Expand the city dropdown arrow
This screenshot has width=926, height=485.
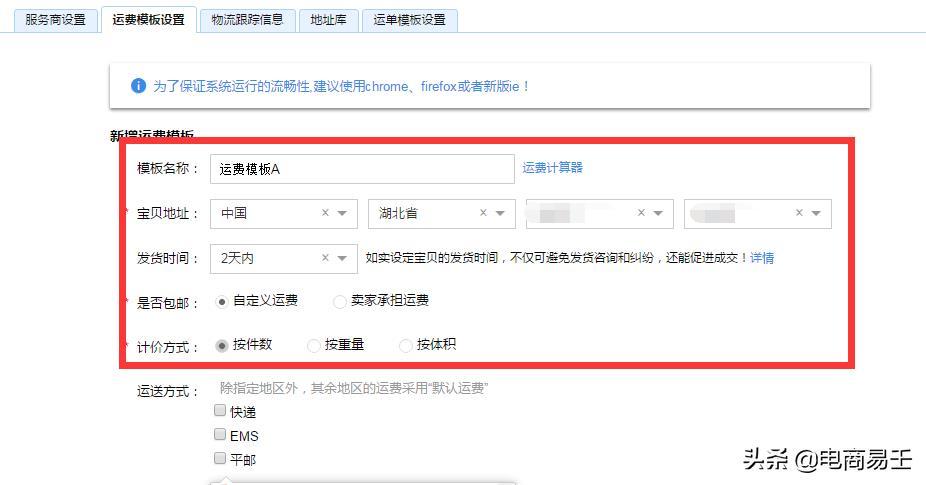click(658, 213)
